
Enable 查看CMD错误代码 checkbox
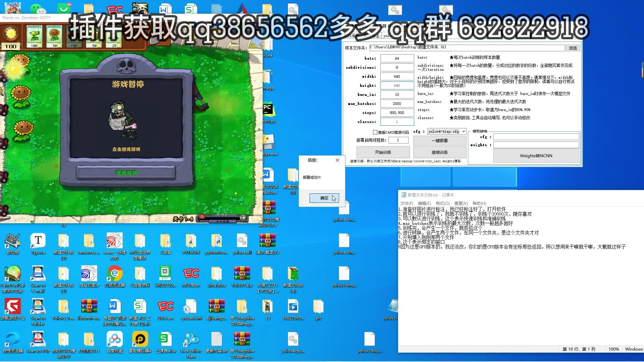pos(375,132)
